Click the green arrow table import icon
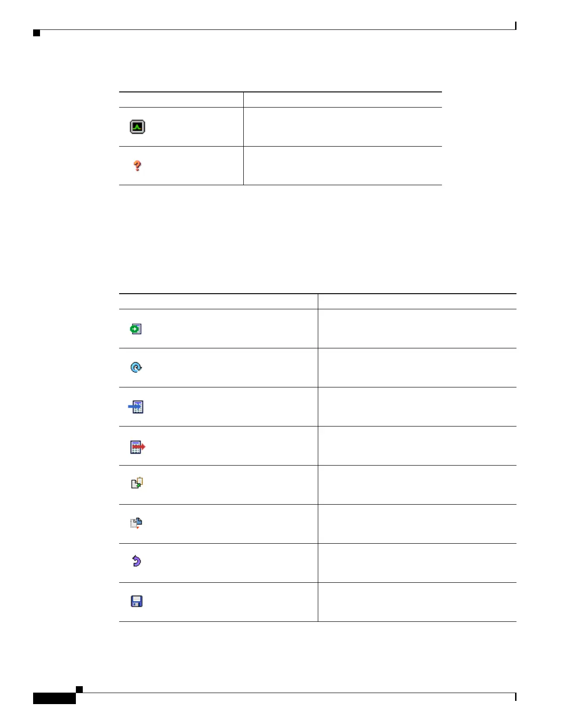The height and width of the screenshot is (728, 562). tap(136, 329)
